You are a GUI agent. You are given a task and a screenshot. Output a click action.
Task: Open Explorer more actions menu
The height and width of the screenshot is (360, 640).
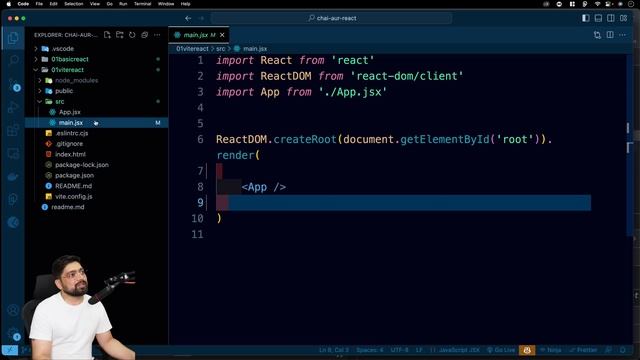point(157,35)
